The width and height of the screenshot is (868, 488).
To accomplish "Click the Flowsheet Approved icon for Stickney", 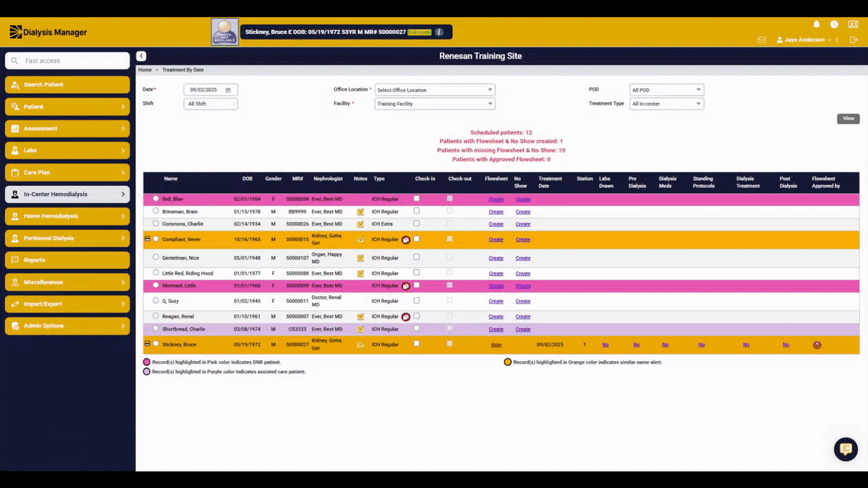I will [817, 345].
